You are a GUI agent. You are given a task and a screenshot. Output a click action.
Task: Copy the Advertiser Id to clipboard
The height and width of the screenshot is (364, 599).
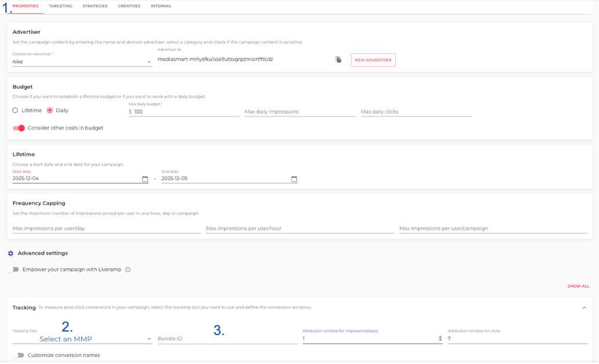[x=338, y=60]
